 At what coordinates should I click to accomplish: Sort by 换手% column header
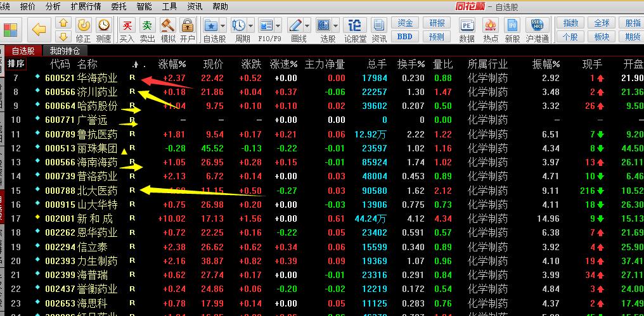(x=411, y=65)
